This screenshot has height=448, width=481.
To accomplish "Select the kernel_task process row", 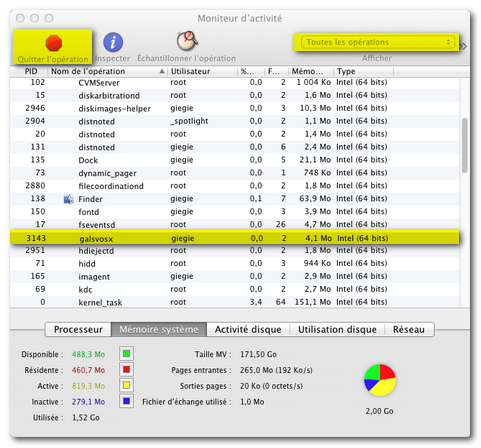I will (235, 302).
